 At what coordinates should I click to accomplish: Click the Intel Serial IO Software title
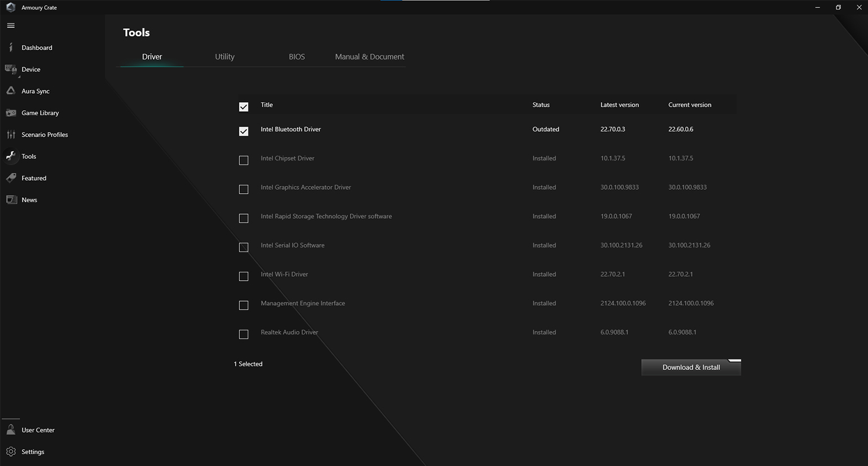(292, 245)
